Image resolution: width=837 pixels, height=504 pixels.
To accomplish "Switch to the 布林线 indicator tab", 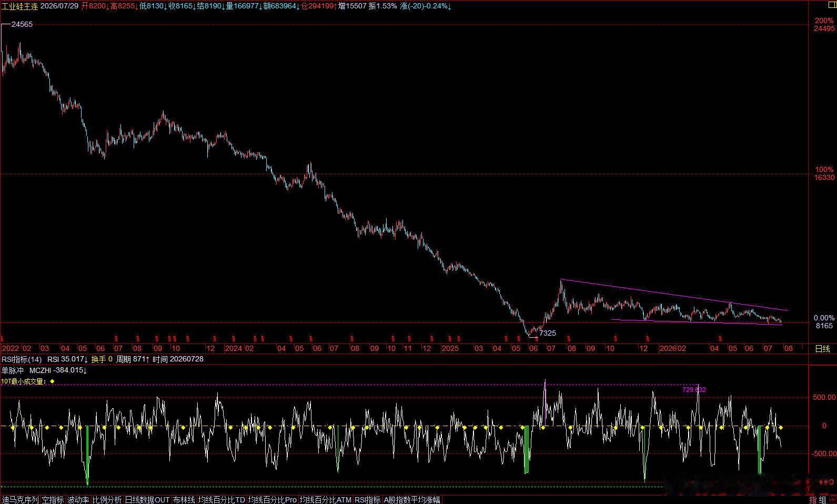I will [184, 500].
